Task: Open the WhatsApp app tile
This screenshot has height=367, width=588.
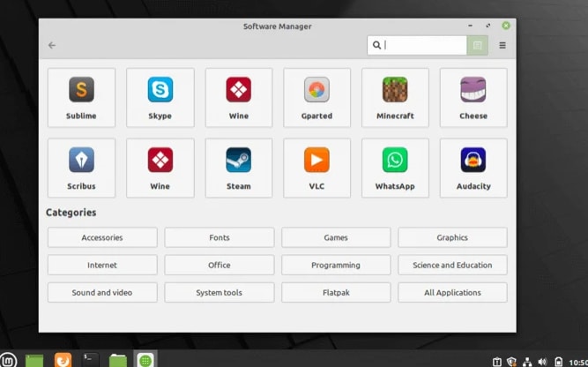Action: pyautogui.click(x=395, y=168)
